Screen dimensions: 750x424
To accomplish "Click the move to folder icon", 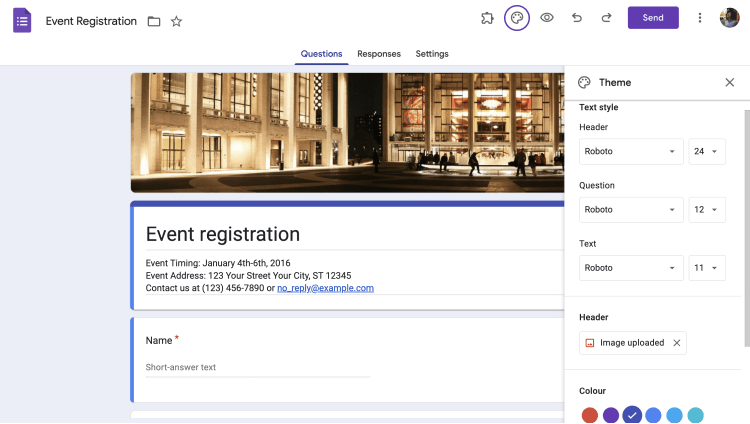I will point(154,21).
